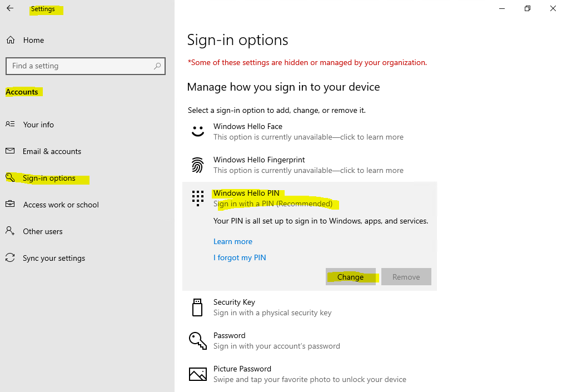Screen dimensions: 562x392
Task: Click 'Sign in with your account's password' text
Action: (x=277, y=346)
